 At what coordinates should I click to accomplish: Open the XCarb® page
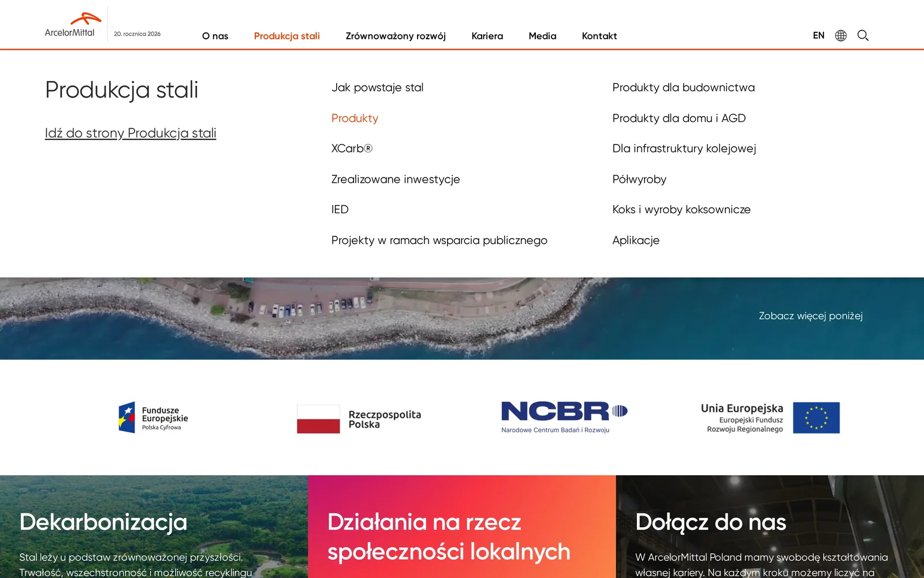[352, 149]
